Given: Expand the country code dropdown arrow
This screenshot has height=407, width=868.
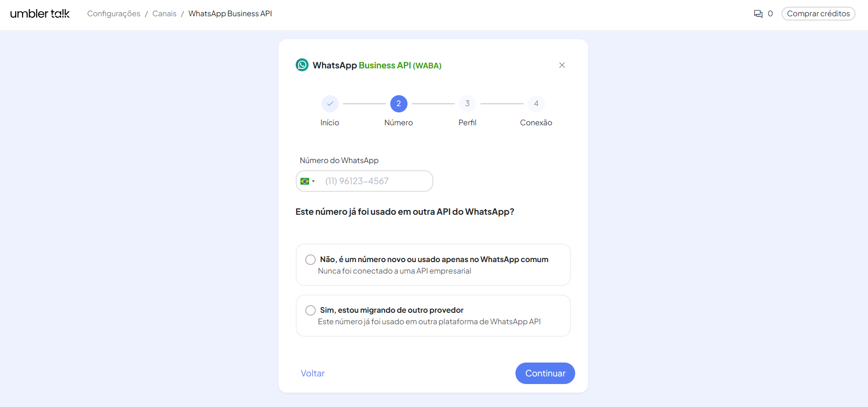Looking at the screenshot, I should 313,181.
